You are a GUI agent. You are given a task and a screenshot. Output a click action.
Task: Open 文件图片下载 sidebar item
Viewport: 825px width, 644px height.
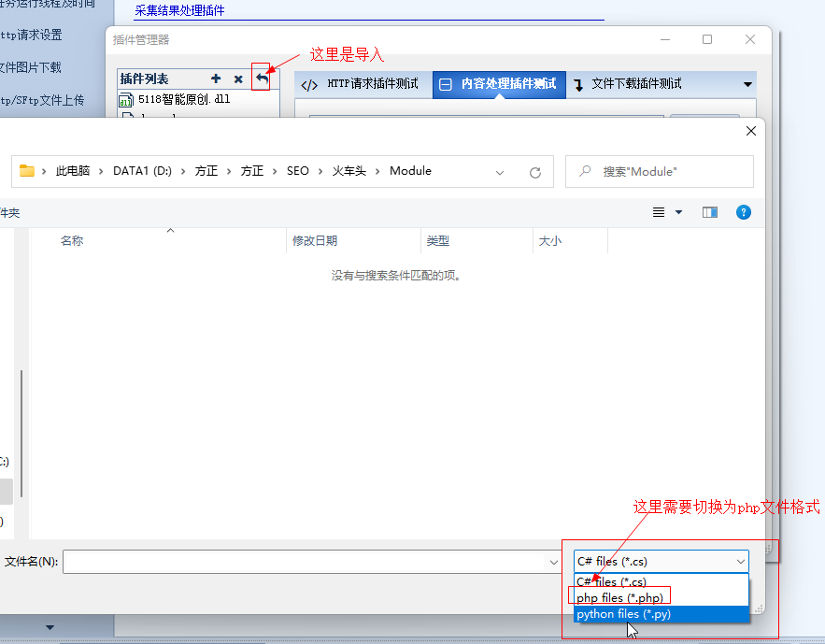click(31, 68)
